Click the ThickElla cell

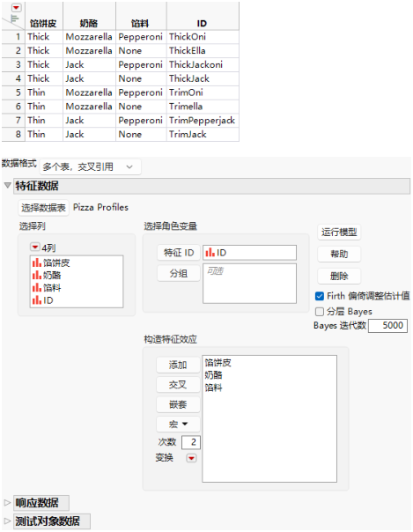click(x=203, y=50)
